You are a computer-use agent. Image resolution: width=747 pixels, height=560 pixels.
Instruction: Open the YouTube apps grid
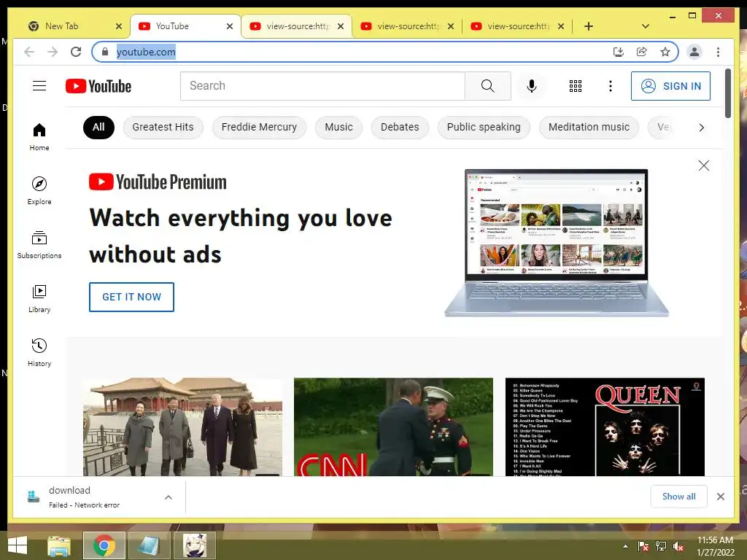point(575,86)
